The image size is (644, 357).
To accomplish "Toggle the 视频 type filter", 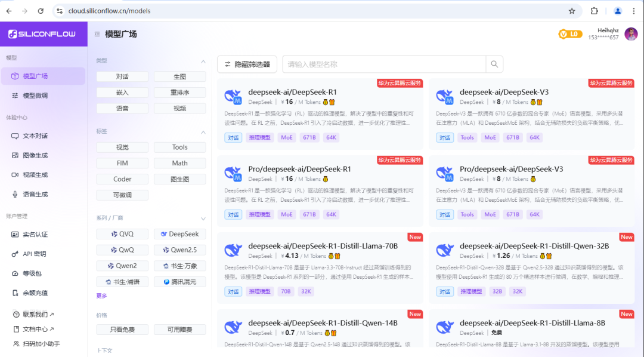I will click(x=180, y=108).
